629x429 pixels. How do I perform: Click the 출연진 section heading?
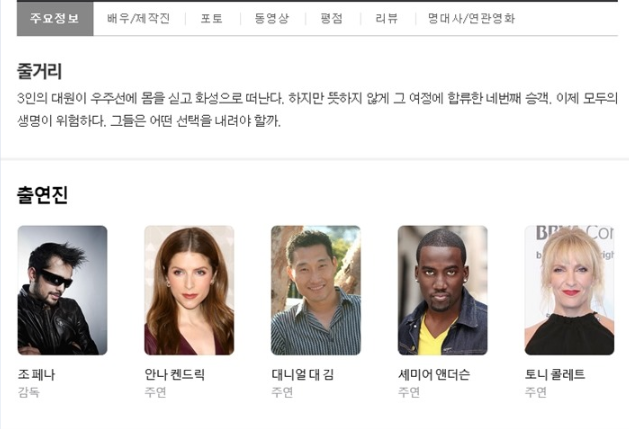click(42, 195)
